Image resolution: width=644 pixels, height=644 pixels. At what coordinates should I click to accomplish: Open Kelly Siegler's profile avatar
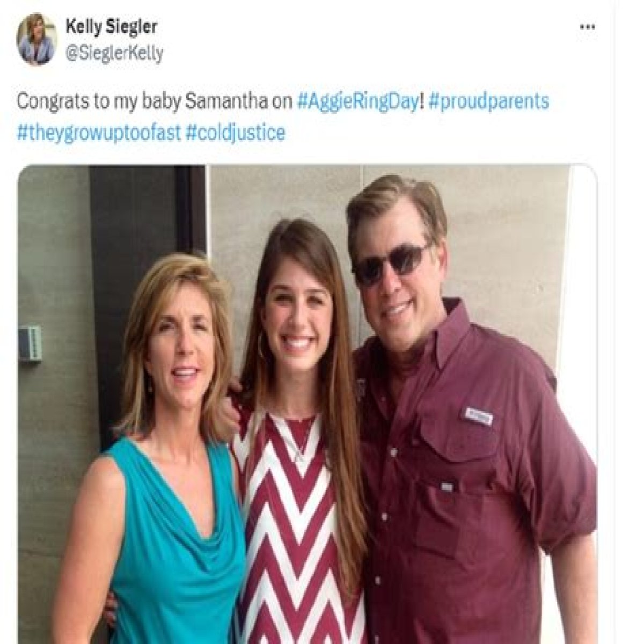37,40
